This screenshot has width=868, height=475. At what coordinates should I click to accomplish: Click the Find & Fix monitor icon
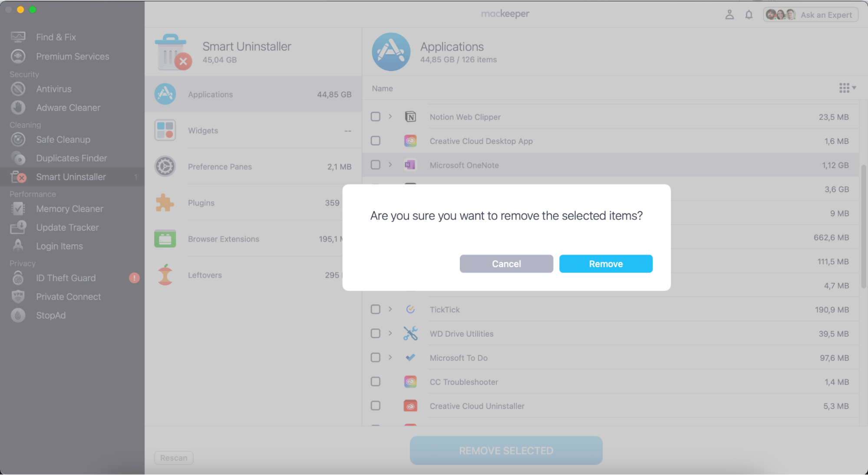point(18,37)
